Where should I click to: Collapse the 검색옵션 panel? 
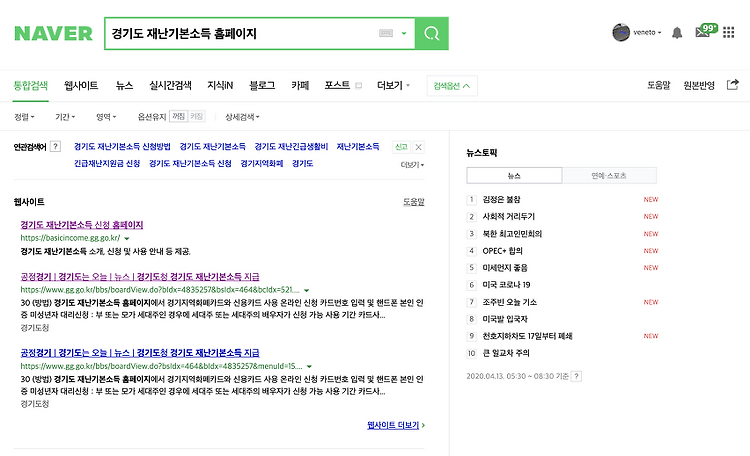coord(452,86)
